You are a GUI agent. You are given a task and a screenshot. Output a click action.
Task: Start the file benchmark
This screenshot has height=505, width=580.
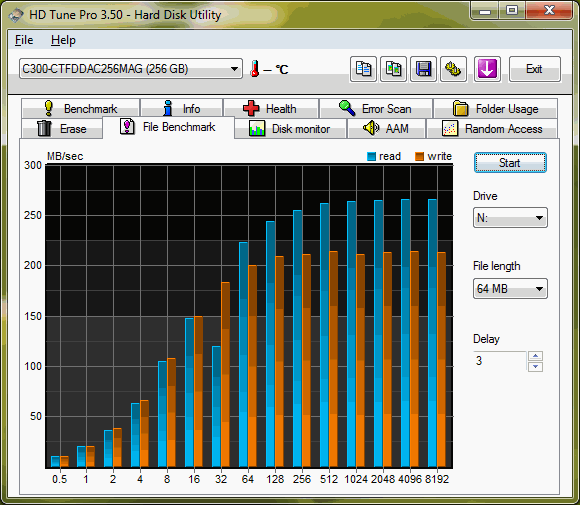[510, 163]
